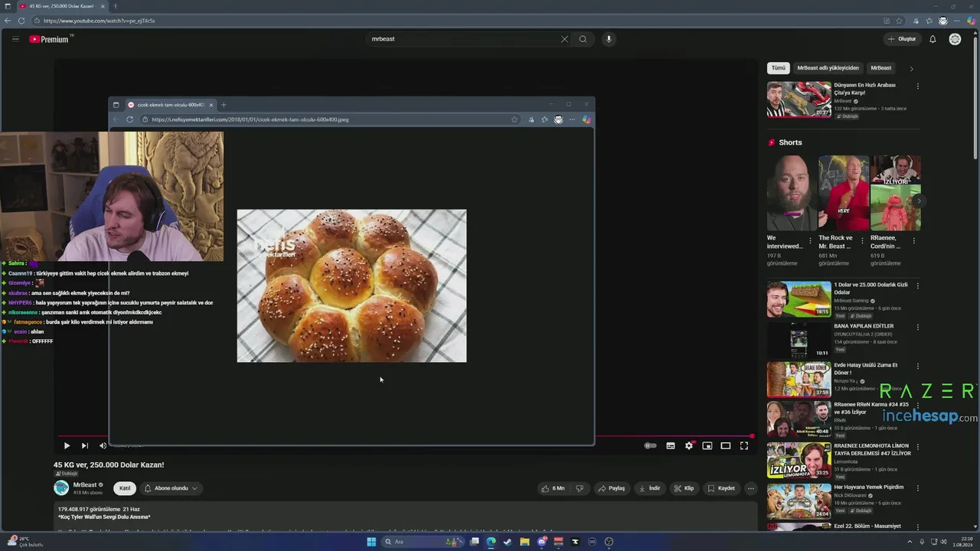Image resolution: width=980 pixels, height=551 pixels.
Task: Open thumbnail of Dünyanın En Hızlı Arabası video
Action: pos(799,99)
